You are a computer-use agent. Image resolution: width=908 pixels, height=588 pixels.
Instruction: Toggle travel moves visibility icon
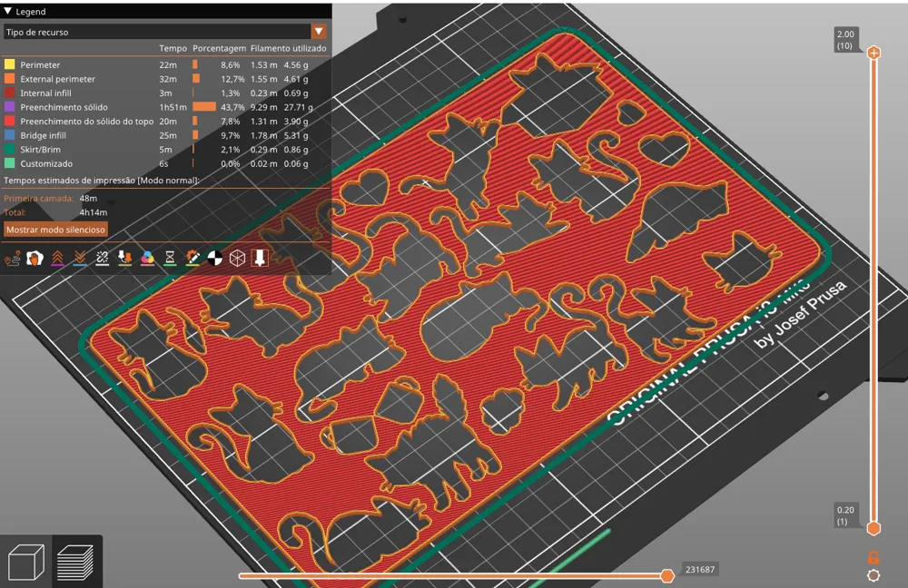[x=13, y=258]
